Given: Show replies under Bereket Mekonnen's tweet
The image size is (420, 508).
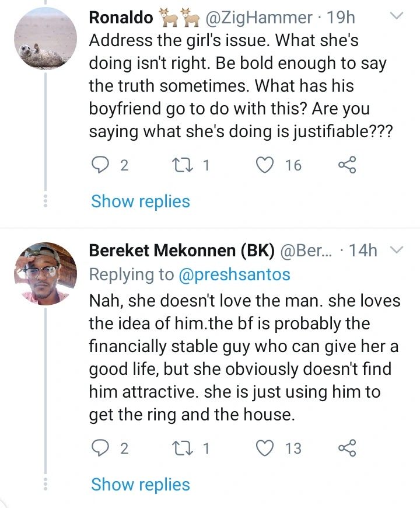Looking at the screenshot, I should coord(141,485).
